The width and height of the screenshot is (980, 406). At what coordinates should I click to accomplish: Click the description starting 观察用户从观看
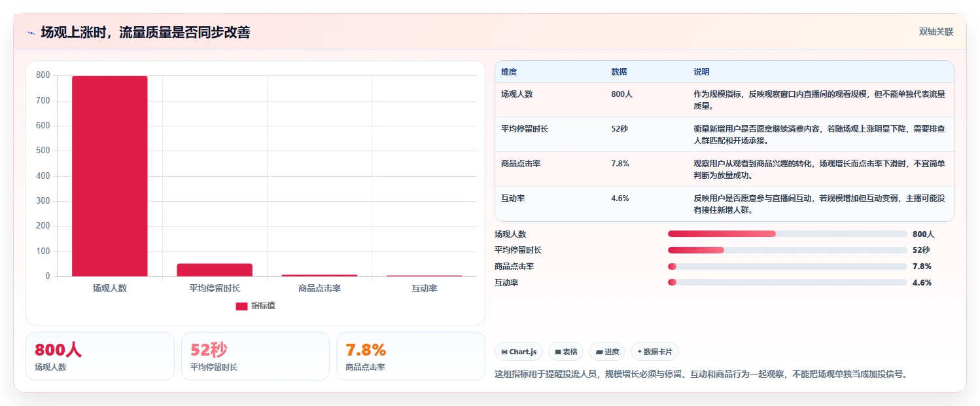click(819, 169)
